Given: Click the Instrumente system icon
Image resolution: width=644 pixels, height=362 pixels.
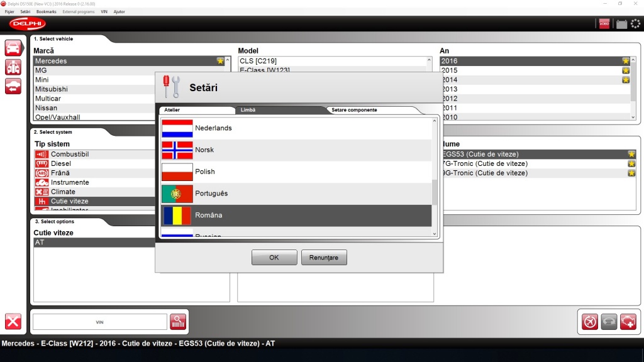Looking at the screenshot, I should [x=42, y=183].
